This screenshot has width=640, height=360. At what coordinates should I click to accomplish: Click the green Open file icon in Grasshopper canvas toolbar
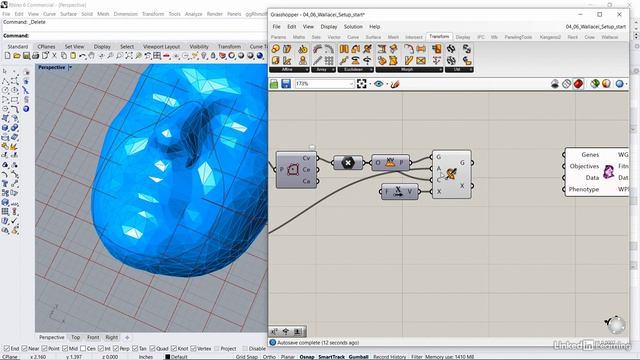pyautogui.click(x=274, y=84)
